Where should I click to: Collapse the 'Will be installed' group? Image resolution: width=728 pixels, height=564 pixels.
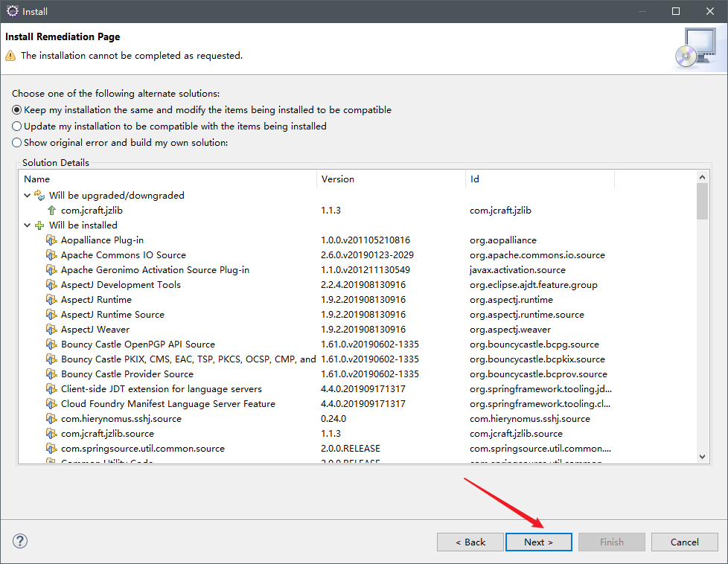(x=28, y=225)
